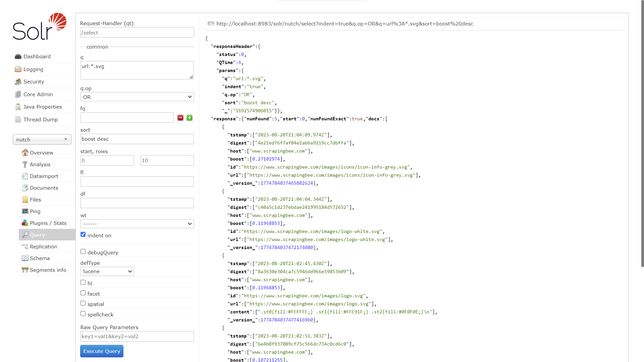Click Execute Query button

pos(101,351)
